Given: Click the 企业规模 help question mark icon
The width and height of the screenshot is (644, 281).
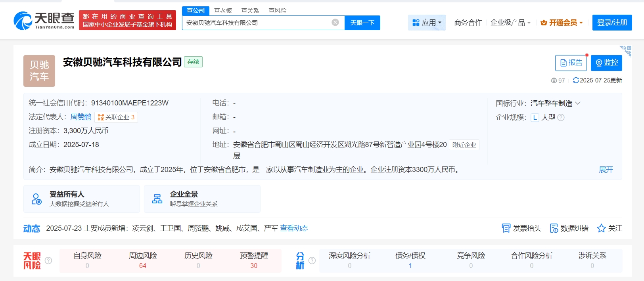Looking at the screenshot, I should pyautogui.click(x=561, y=117).
